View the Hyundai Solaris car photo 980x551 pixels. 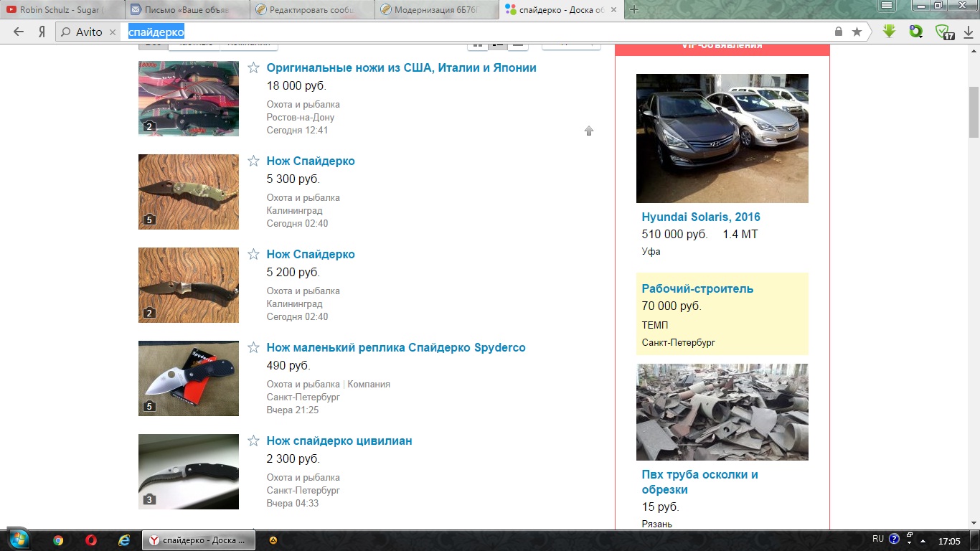722,138
